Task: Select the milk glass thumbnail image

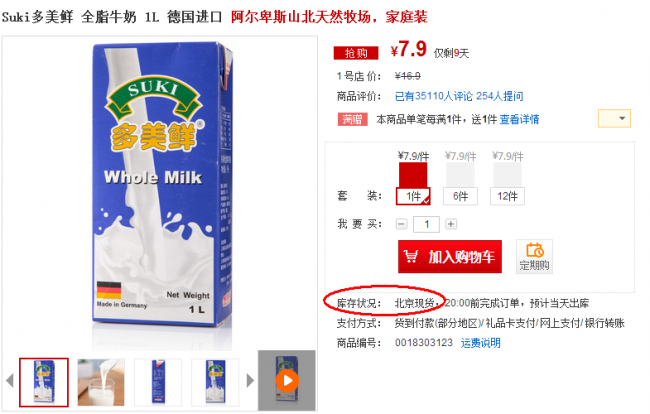Action: point(101,382)
